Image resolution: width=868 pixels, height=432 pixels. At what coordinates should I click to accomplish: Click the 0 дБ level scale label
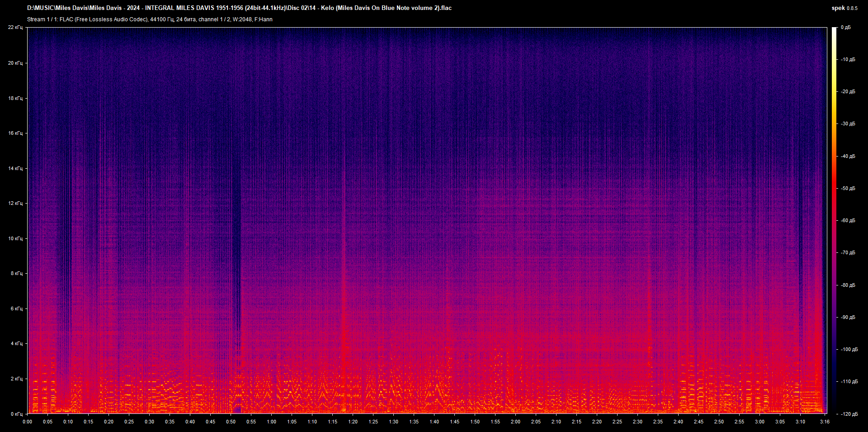(845, 28)
